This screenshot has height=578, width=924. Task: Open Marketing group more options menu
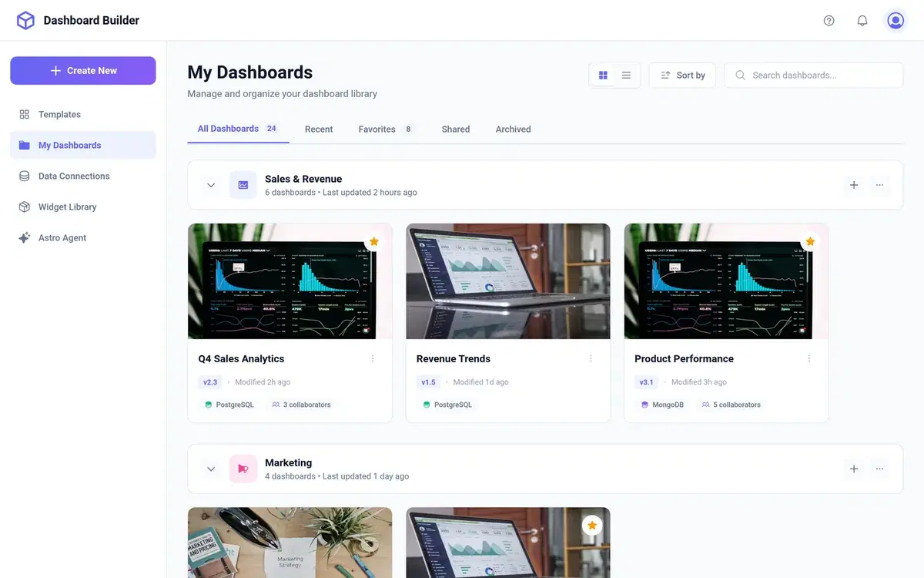tap(879, 469)
